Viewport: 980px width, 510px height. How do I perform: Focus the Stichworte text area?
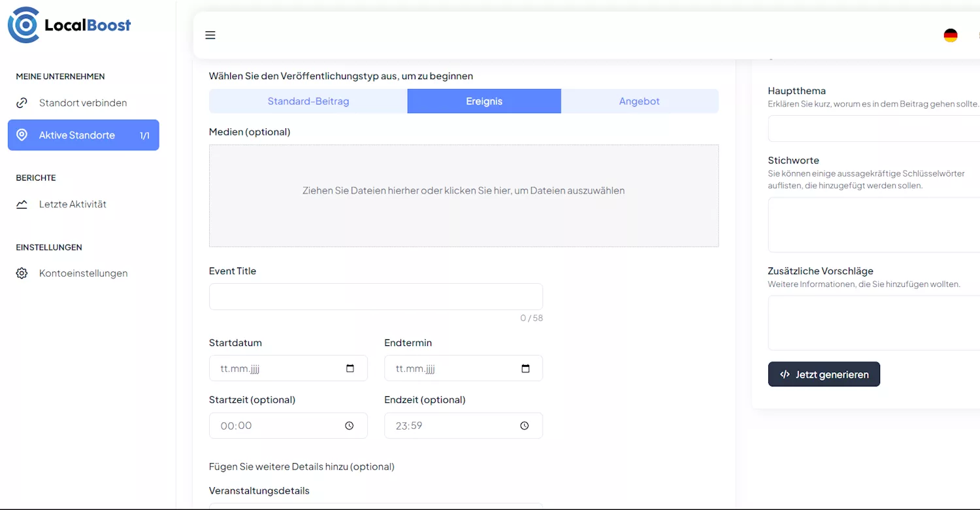click(874, 225)
